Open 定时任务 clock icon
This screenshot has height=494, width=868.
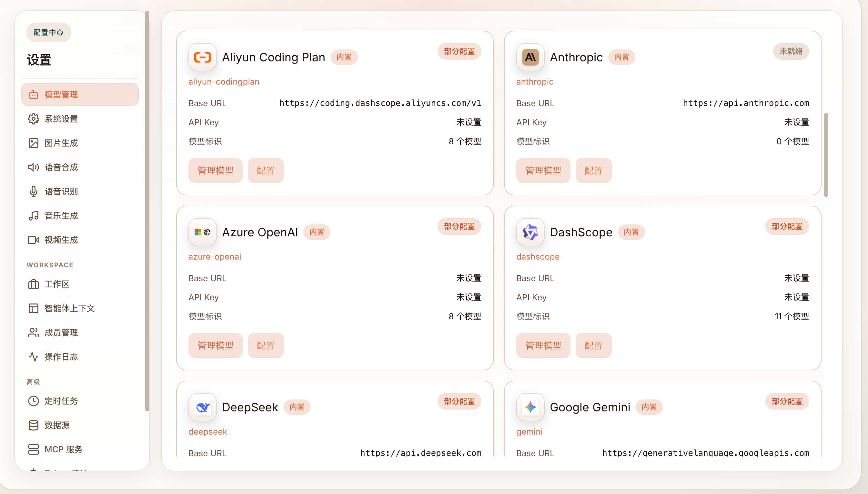pyautogui.click(x=34, y=401)
